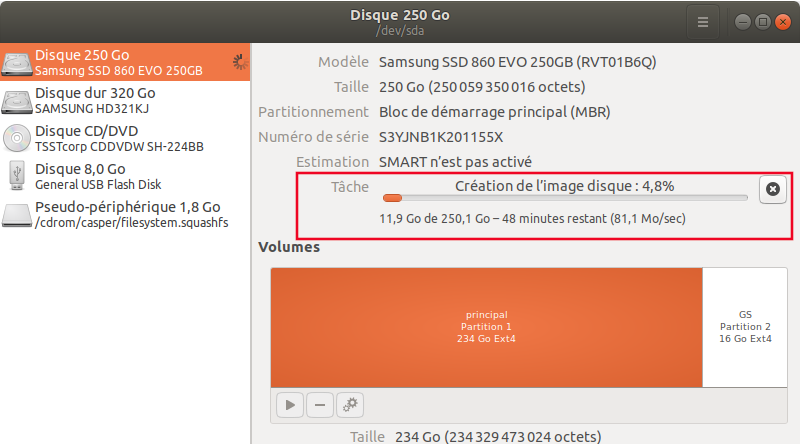Mount the selected partition with the play button
Screen dimensions: 800x445
[290, 405]
